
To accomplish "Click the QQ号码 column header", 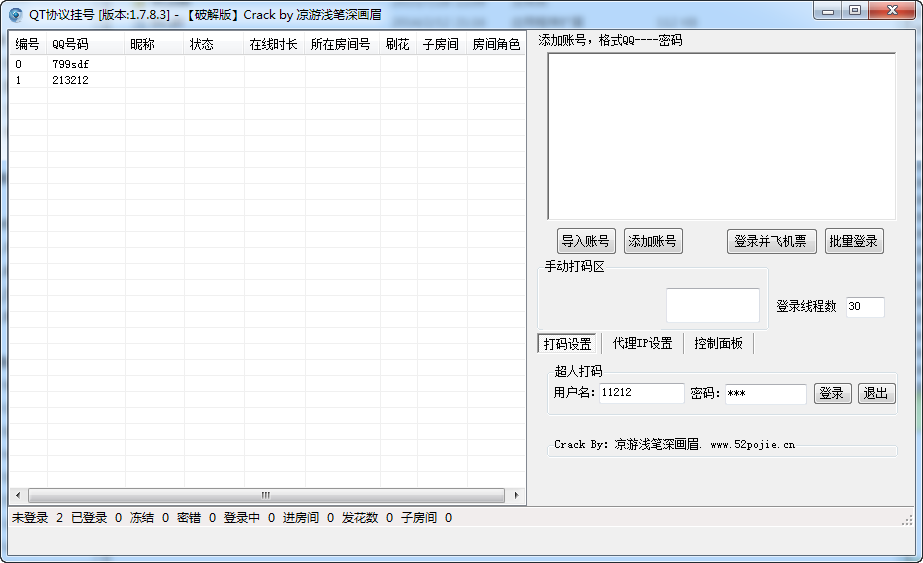I will (x=86, y=44).
